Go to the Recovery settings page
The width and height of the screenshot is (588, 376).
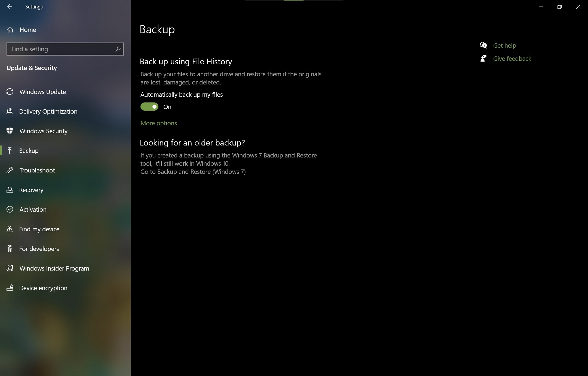(x=31, y=190)
